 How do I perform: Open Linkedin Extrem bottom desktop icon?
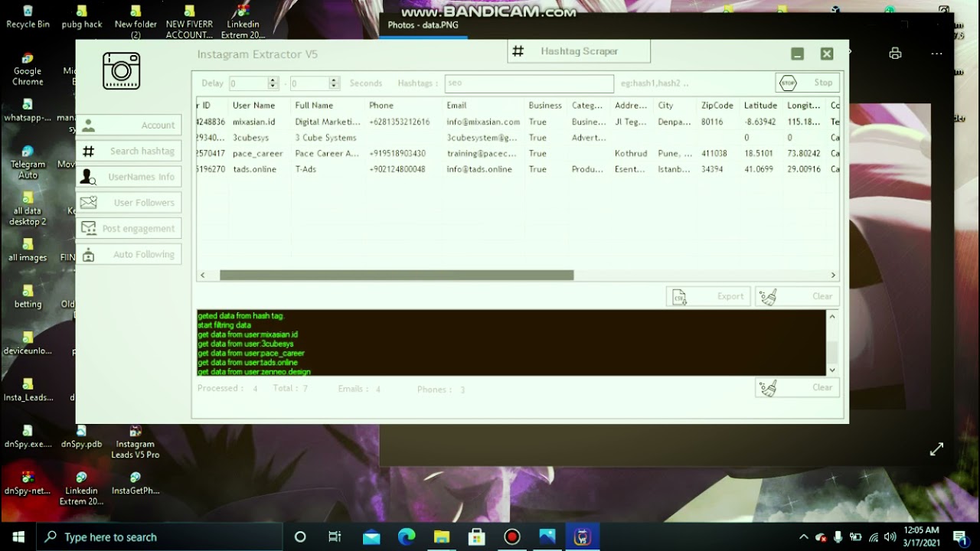81,489
